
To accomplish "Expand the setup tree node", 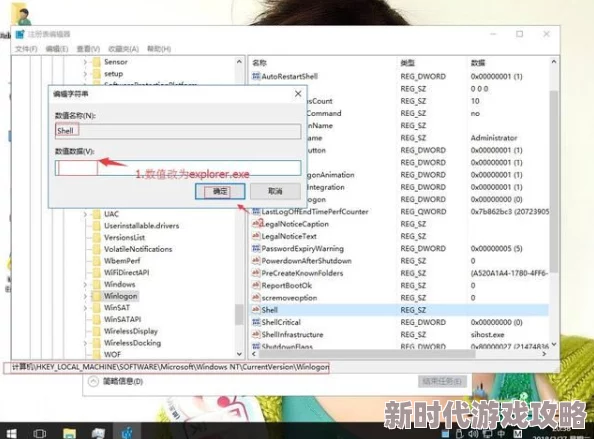I will 85,73.
